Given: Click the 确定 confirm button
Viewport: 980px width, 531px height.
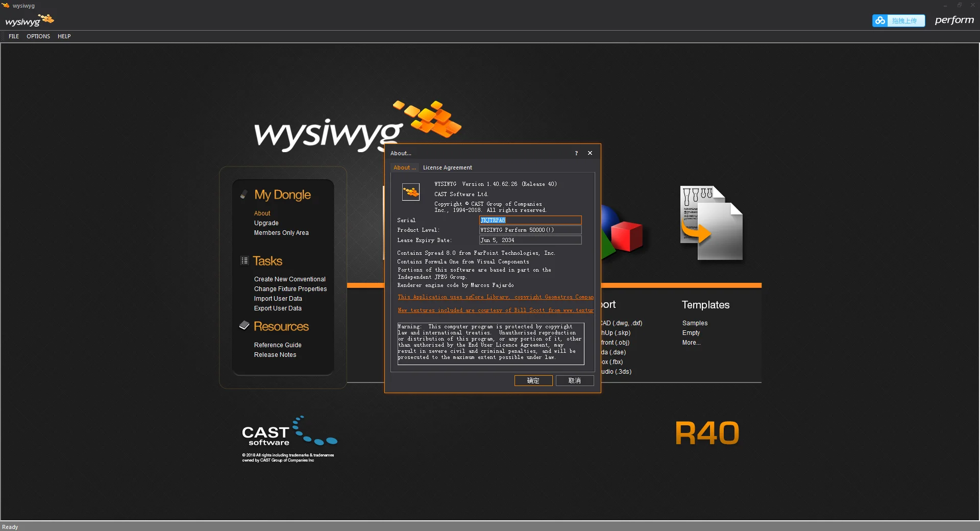Looking at the screenshot, I should pos(533,380).
